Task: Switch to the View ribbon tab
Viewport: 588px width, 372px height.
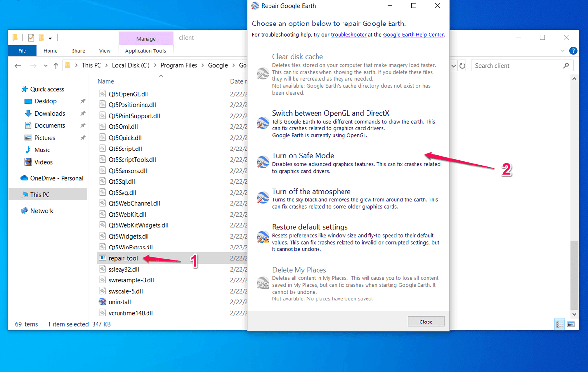Action: (105, 50)
